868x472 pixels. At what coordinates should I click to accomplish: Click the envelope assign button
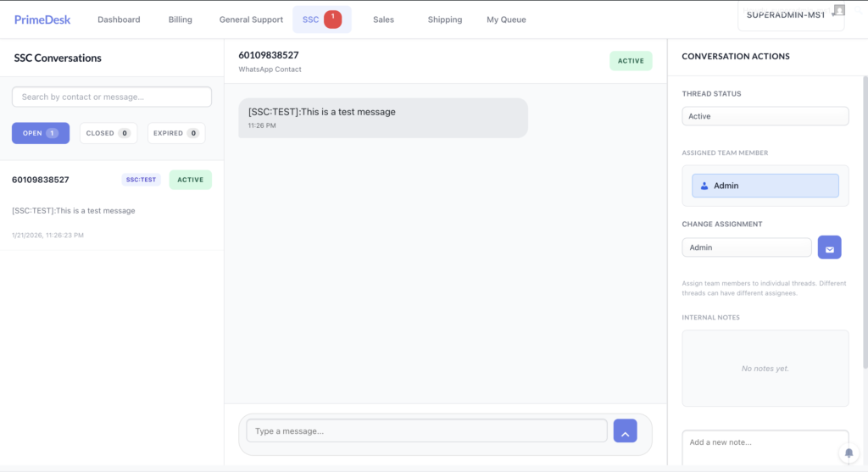tap(829, 247)
